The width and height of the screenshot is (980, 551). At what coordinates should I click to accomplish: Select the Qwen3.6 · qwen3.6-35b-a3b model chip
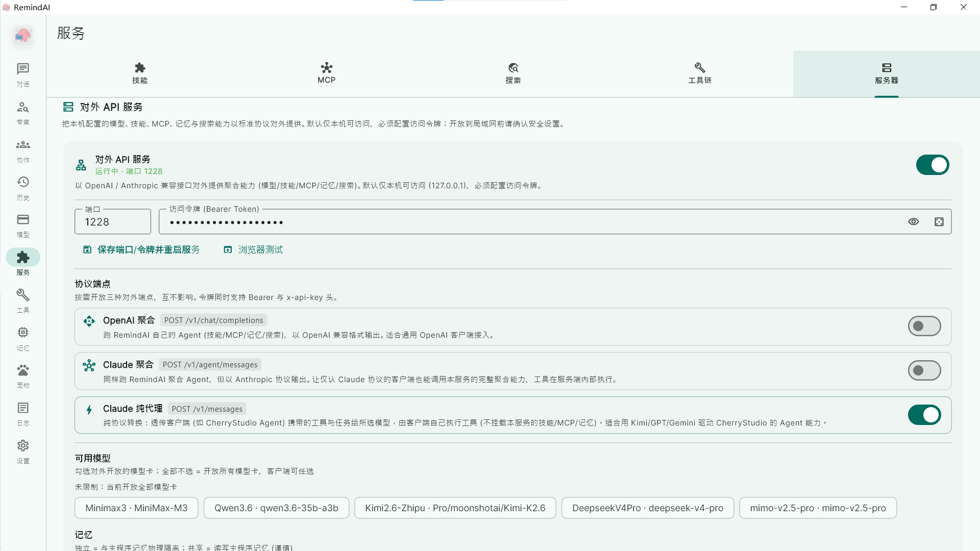[276, 508]
